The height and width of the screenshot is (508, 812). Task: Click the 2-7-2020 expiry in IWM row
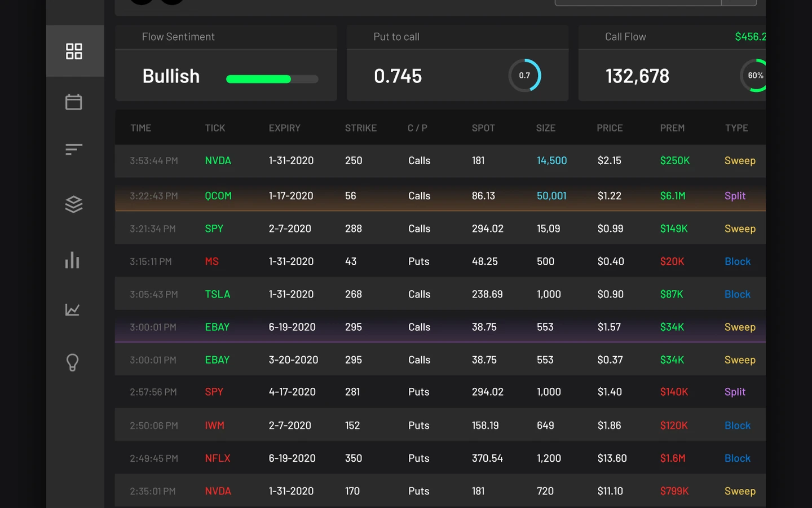pyautogui.click(x=290, y=426)
